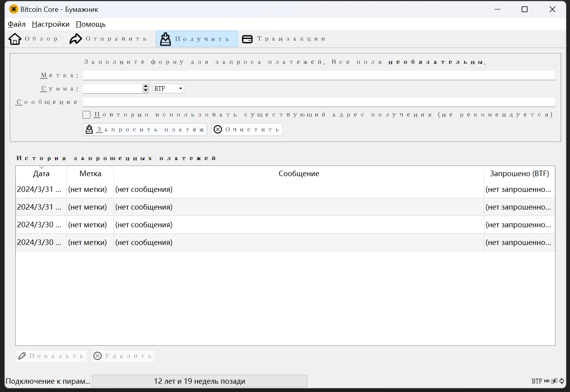Open the Файл menu
The width and height of the screenshot is (570, 392).
[17, 24]
